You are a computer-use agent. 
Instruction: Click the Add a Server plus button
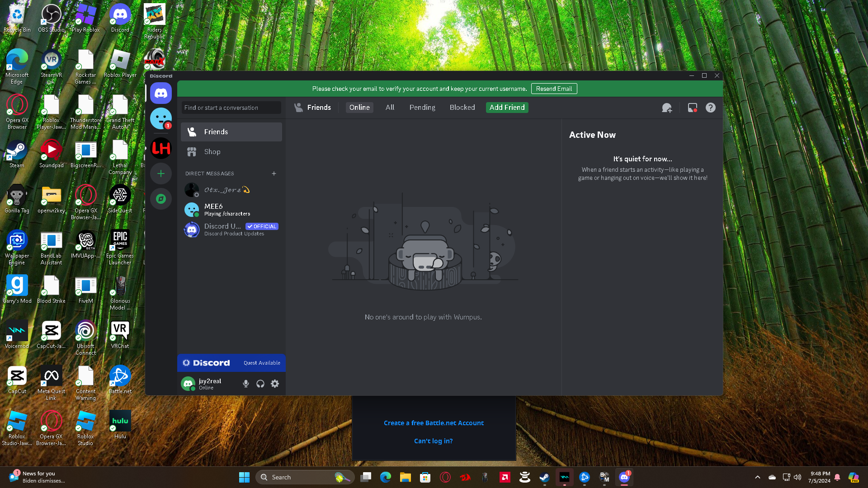tap(161, 174)
